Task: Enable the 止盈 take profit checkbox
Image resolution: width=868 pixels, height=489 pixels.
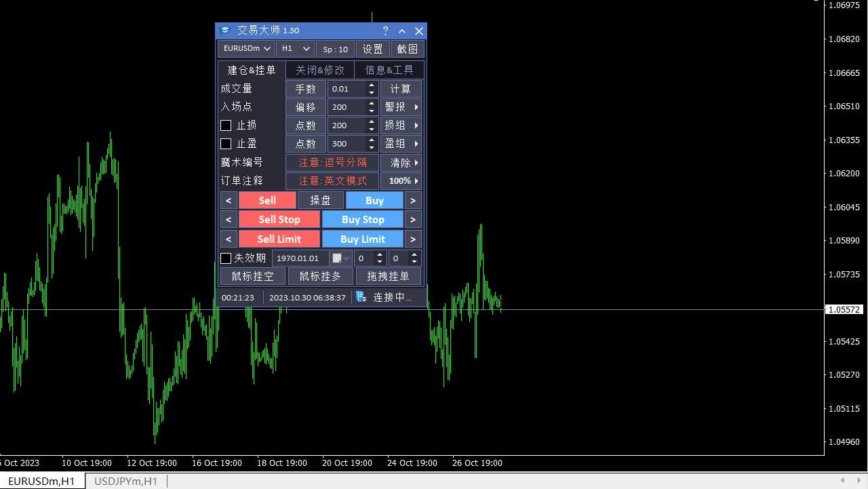Action: pyautogui.click(x=226, y=144)
